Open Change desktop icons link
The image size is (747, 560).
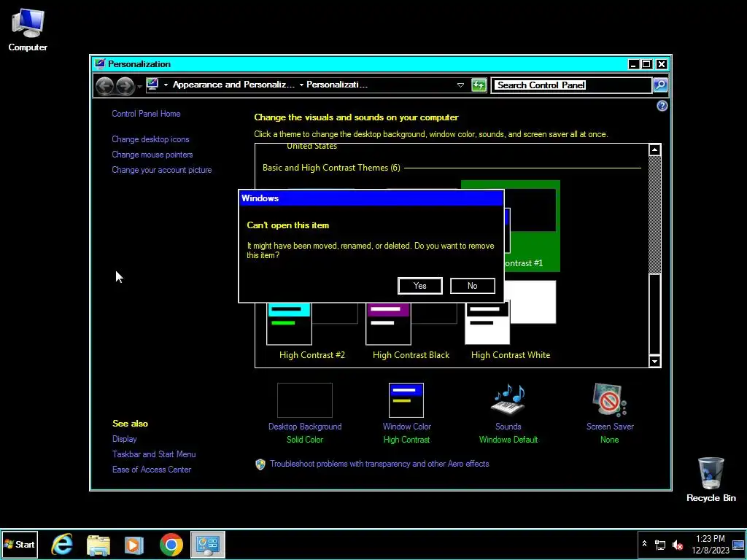click(x=150, y=139)
